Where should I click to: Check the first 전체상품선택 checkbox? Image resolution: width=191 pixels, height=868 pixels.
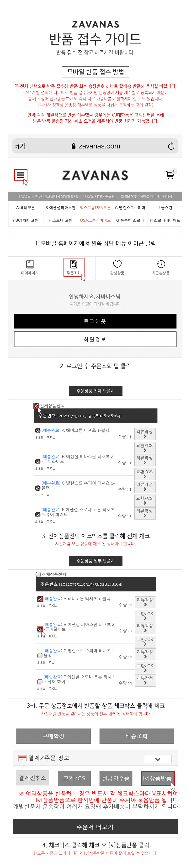click(36, 406)
